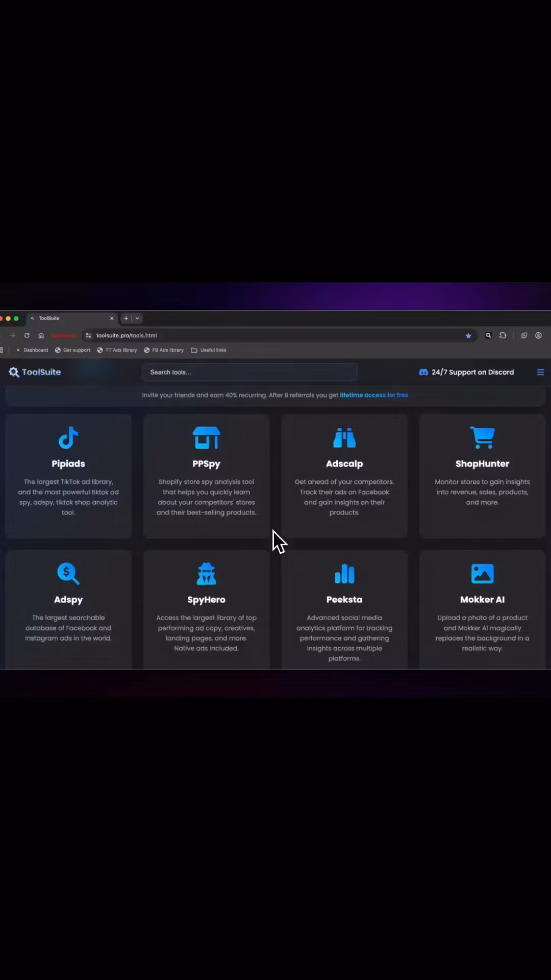Select the Adscalp binoculars icon

344,437
